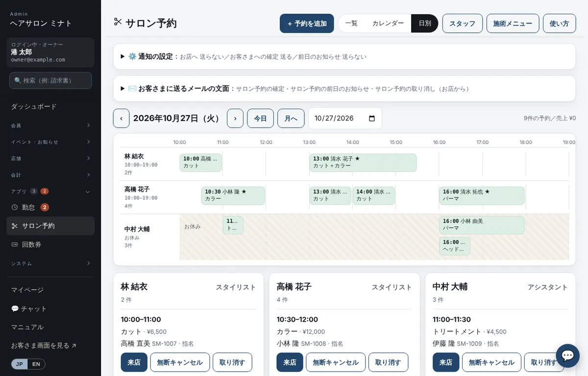Viewport: 588px width, 376px height.
Task: Open 中村 大輔's 11:00 booking block
Action: pyautogui.click(x=233, y=225)
